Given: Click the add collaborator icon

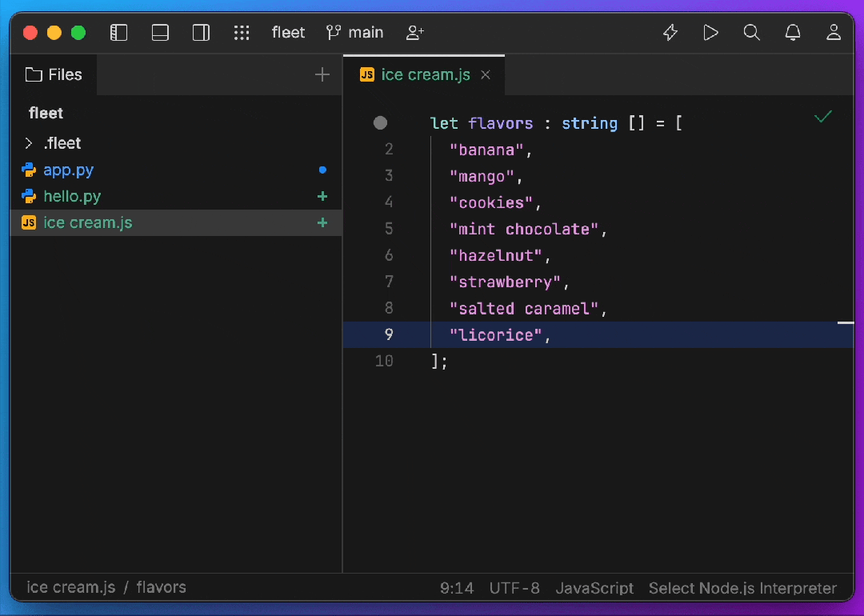Looking at the screenshot, I should pyautogui.click(x=415, y=33).
